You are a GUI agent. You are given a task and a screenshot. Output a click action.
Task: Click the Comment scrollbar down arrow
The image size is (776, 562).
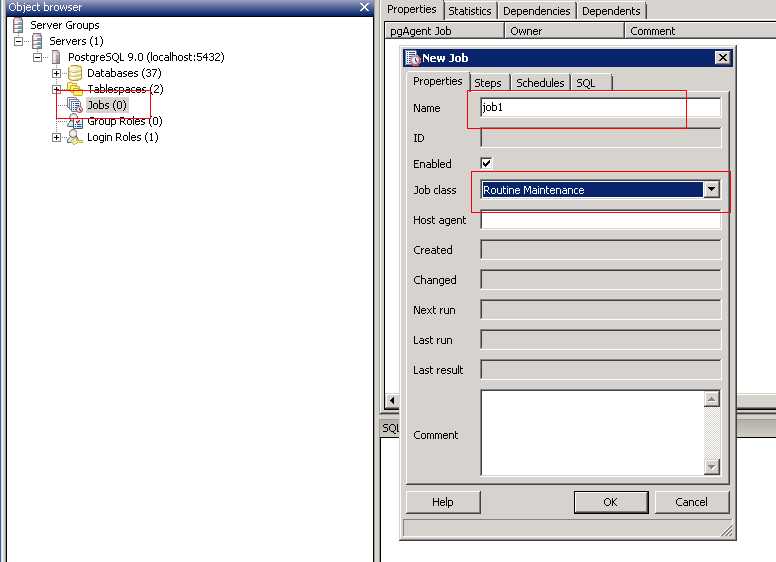[x=711, y=467]
